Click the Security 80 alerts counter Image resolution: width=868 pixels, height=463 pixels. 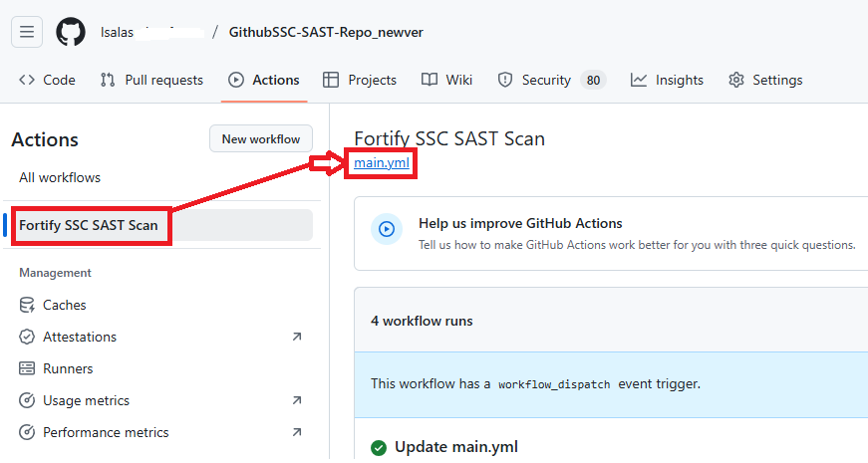(x=593, y=81)
